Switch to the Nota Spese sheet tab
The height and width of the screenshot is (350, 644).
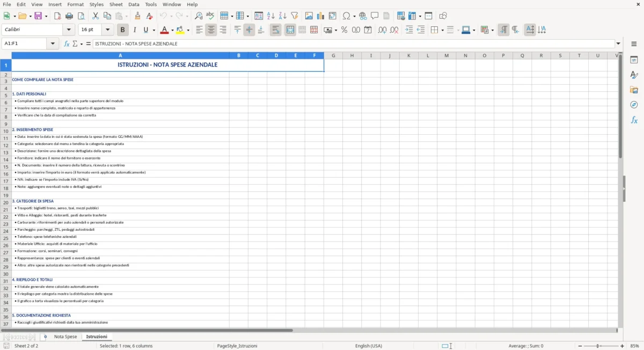[x=65, y=337]
